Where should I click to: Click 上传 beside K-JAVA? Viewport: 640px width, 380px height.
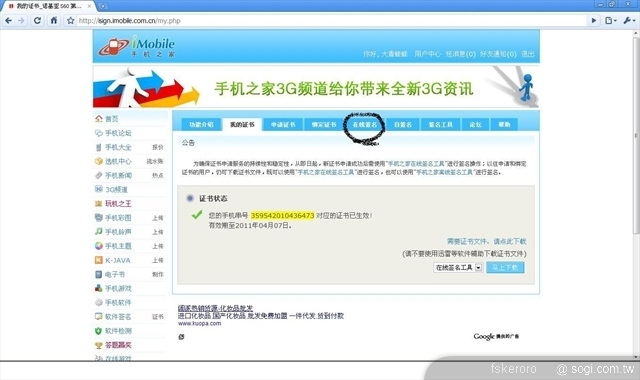click(158, 260)
